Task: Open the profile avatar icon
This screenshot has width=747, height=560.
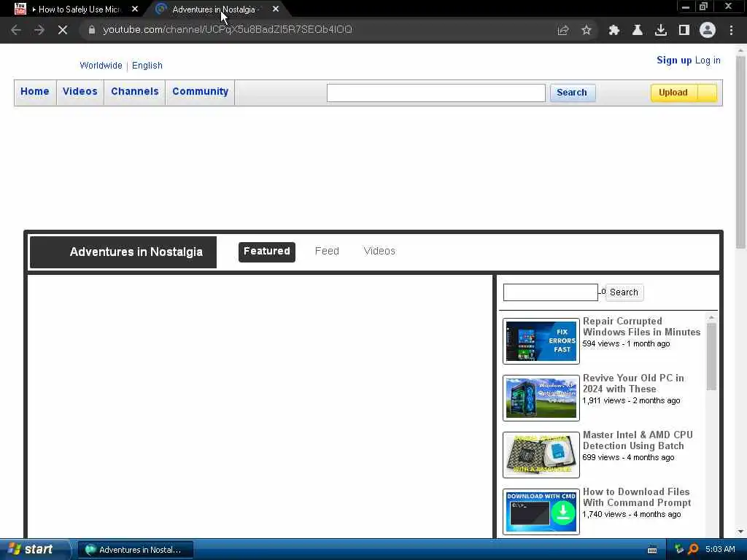Action: point(708,30)
